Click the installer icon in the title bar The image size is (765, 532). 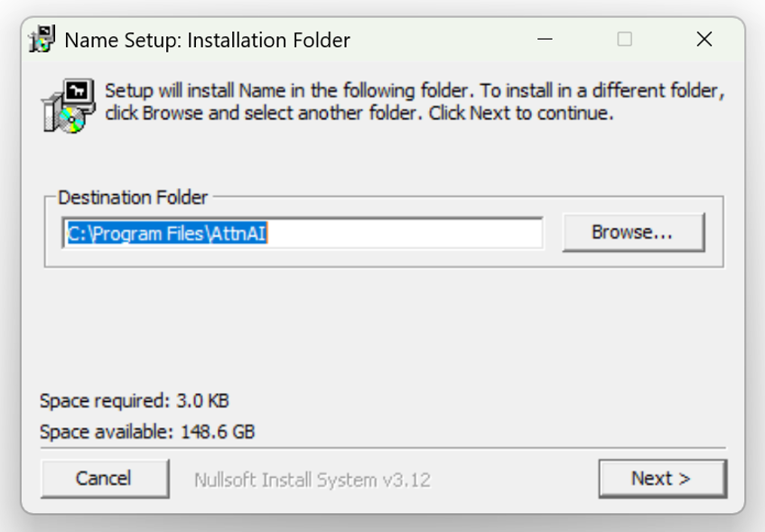[x=42, y=39]
